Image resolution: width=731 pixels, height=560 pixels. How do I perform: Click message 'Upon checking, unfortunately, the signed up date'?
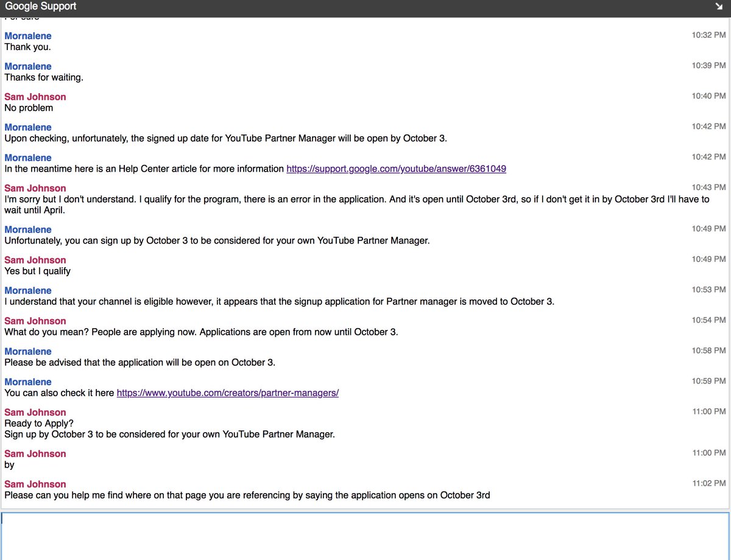coord(225,138)
